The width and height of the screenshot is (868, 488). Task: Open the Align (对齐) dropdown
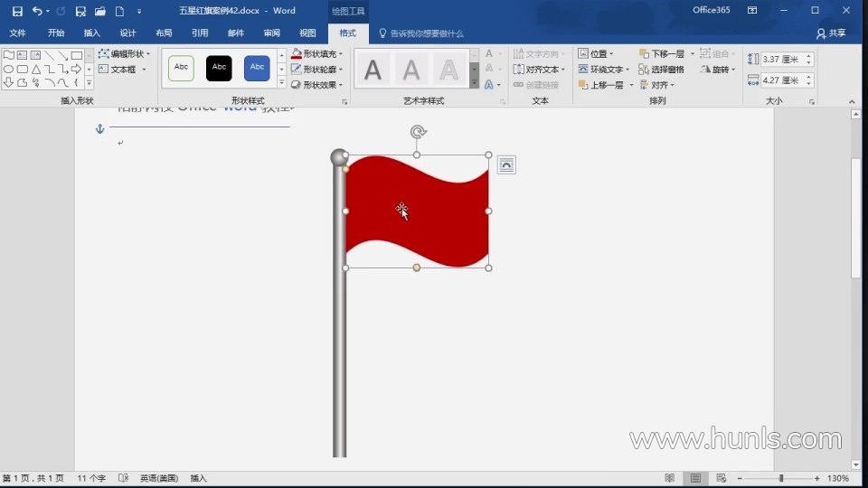tap(657, 85)
